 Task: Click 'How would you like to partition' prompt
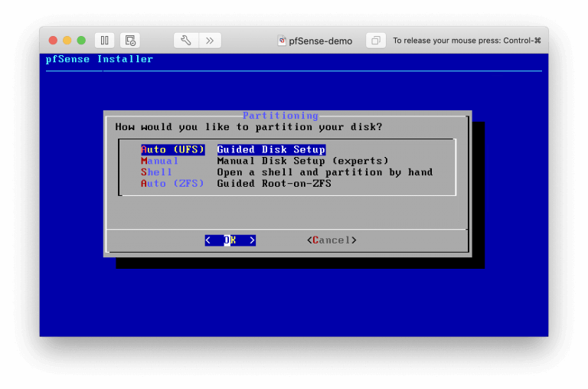click(x=249, y=127)
